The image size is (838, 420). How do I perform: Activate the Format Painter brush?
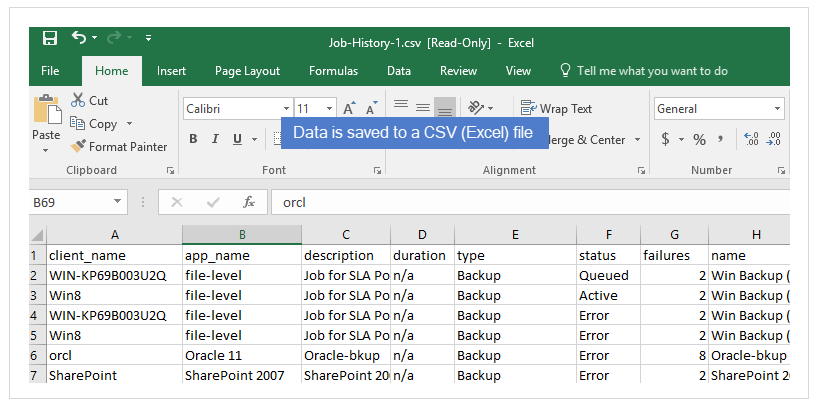[119, 146]
